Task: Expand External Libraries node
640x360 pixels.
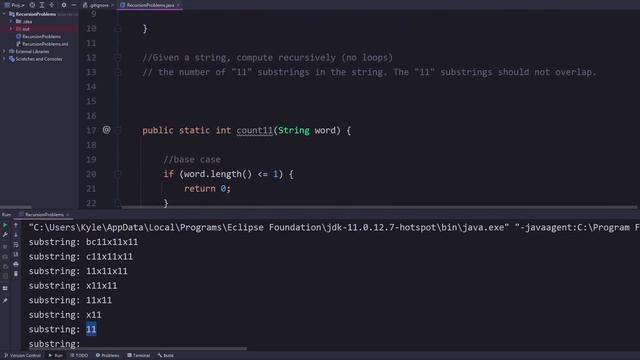Action: click(x=4, y=51)
